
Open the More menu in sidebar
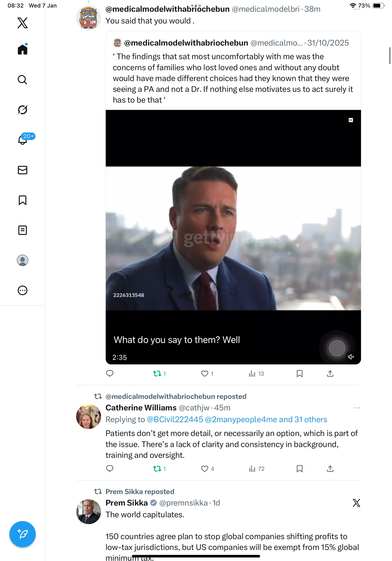(x=23, y=291)
